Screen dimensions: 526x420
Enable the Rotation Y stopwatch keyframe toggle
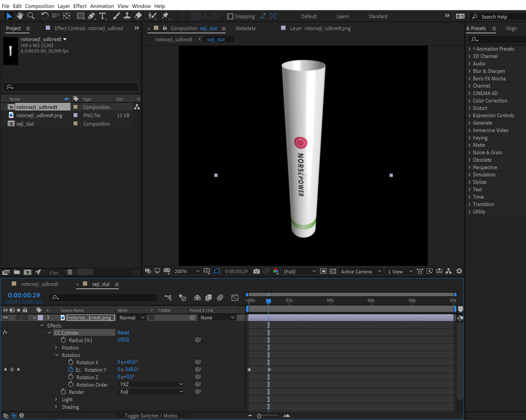pyautogui.click(x=70, y=369)
